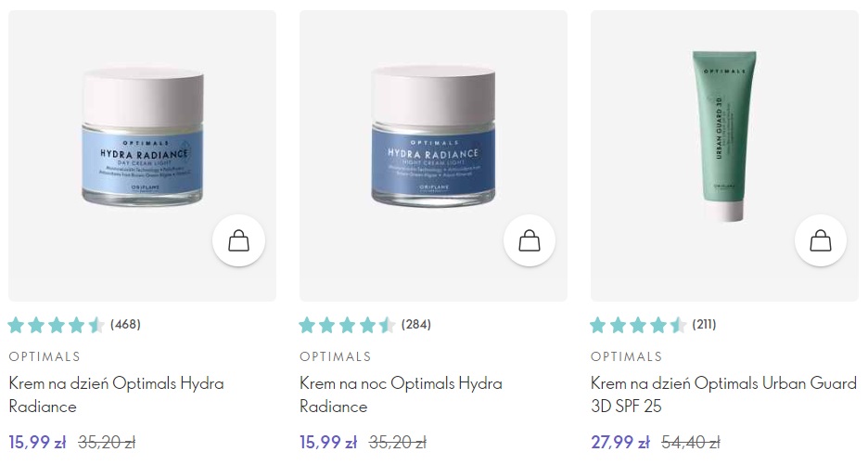Click star rating with 284 reviews
Viewport: 868px width, 465px height.
point(347,325)
